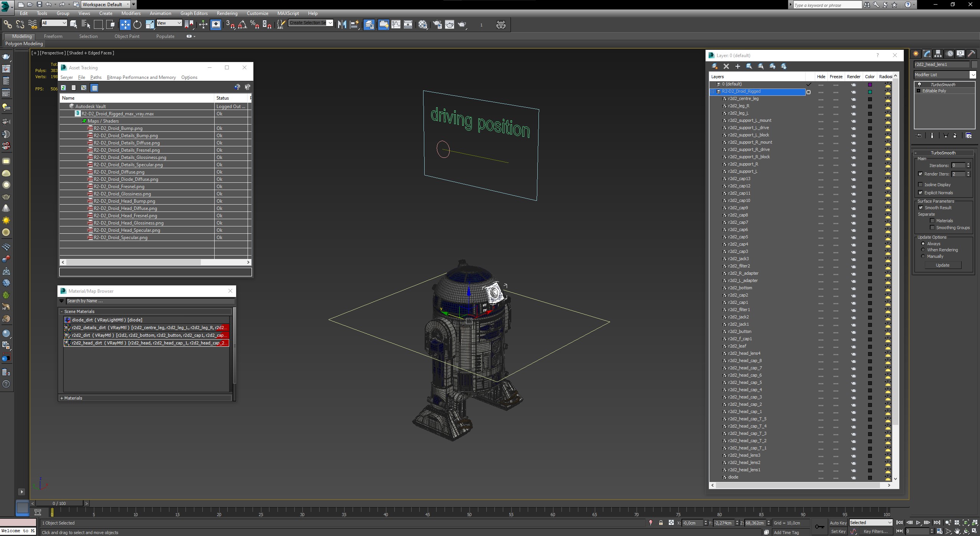The image size is (980, 536).
Task: Enable Isoline Display checkbox
Action: pos(921,185)
